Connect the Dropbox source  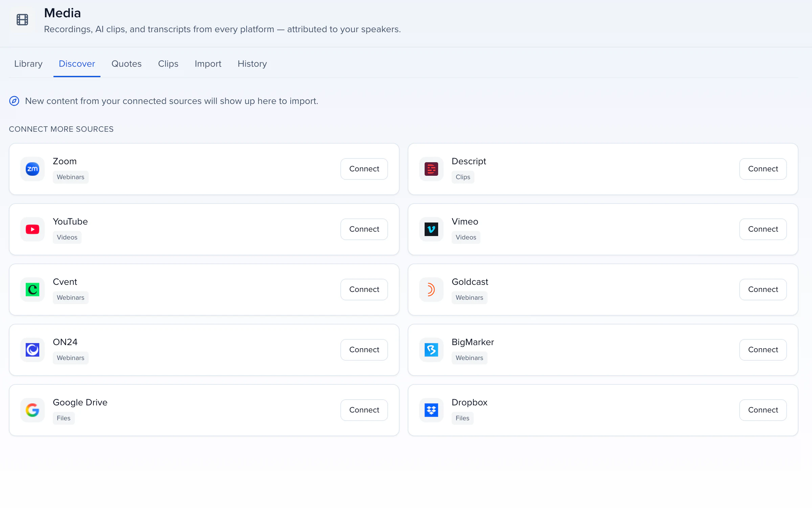(763, 410)
